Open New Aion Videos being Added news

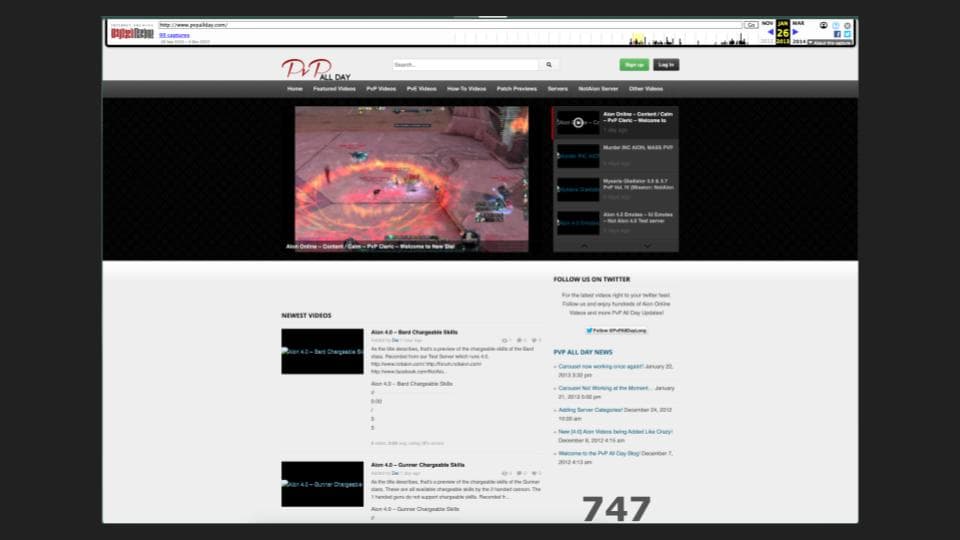(615, 432)
